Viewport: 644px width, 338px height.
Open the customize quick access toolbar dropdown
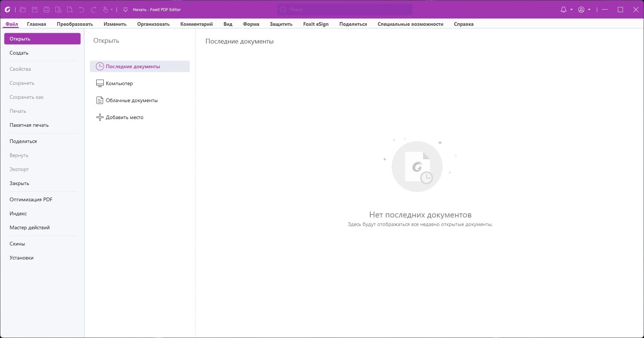click(125, 10)
